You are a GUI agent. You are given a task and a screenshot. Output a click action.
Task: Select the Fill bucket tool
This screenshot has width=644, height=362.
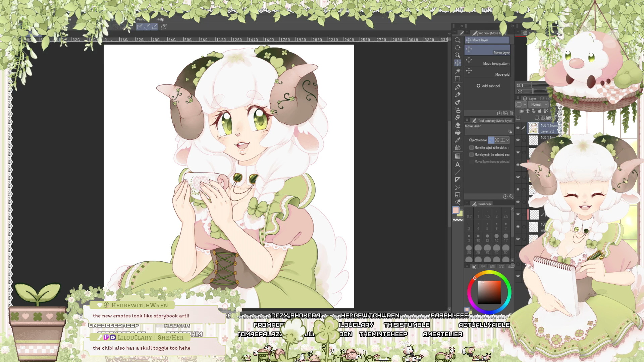[458, 133]
